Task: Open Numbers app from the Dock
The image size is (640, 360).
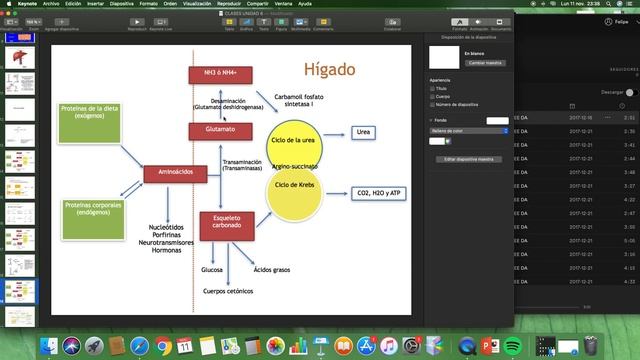Action: 298,346
